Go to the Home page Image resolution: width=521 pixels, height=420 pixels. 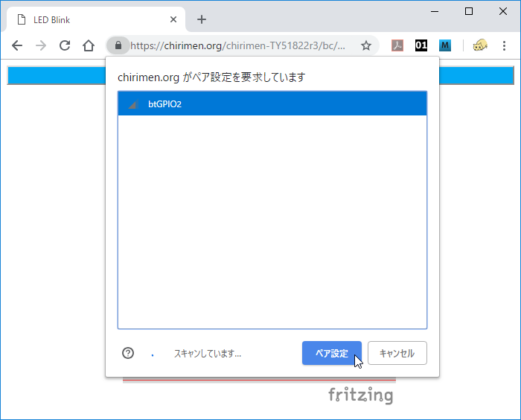pyautogui.click(x=89, y=46)
